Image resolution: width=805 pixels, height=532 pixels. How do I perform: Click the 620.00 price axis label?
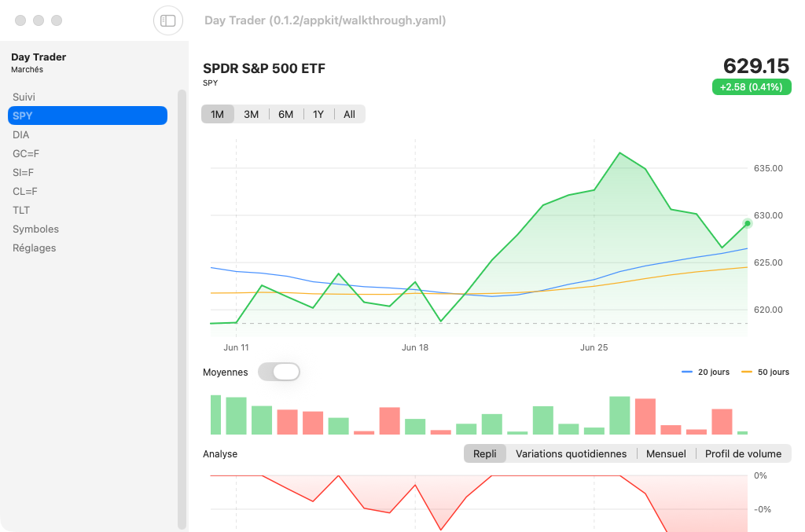(x=768, y=310)
